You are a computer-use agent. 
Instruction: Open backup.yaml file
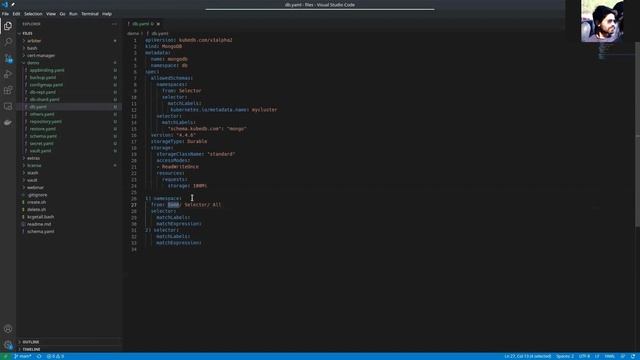click(43, 78)
